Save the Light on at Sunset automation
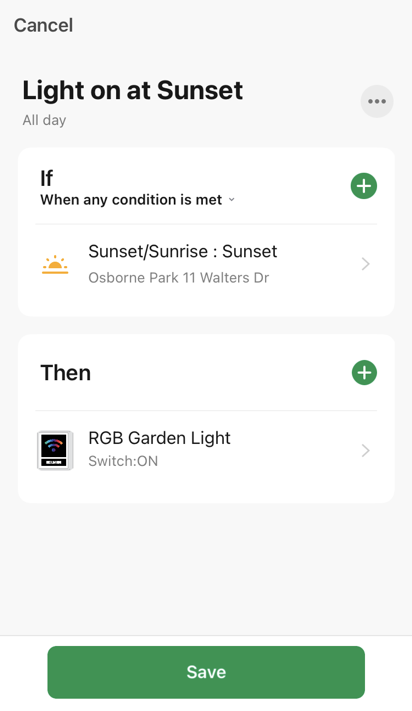This screenshot has width=412, height=711. [206, 672]
